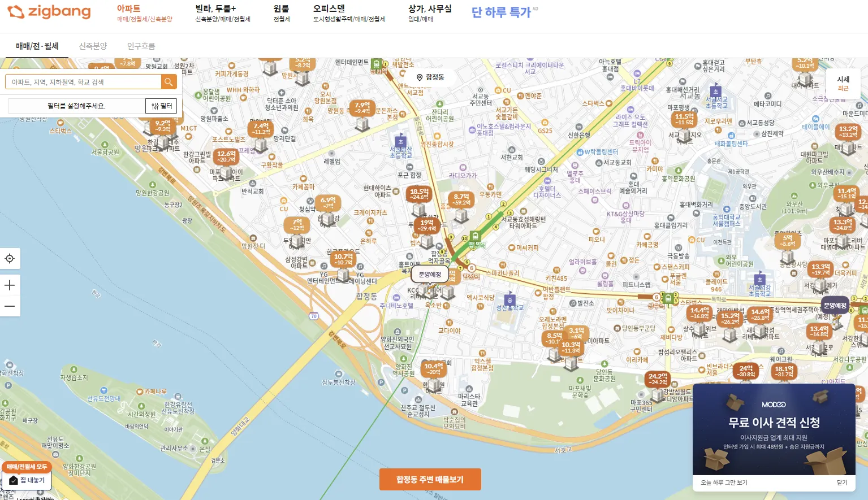This screenshot has height=500, width=868.
Task: Select the 5억~5.6억 apartment marker
Action: (x=788, y=241)
